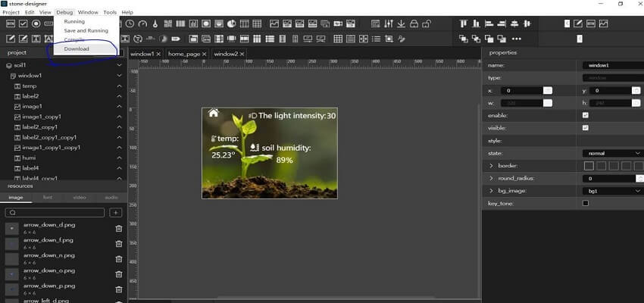
Task: Close the home_page tab
Action: coord(204,54)
